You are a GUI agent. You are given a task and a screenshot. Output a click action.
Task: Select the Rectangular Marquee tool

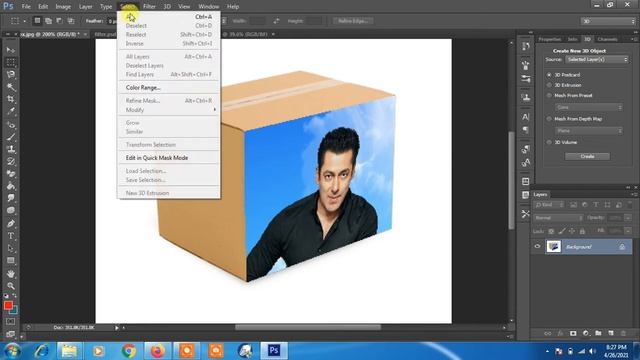pos(11,62)
